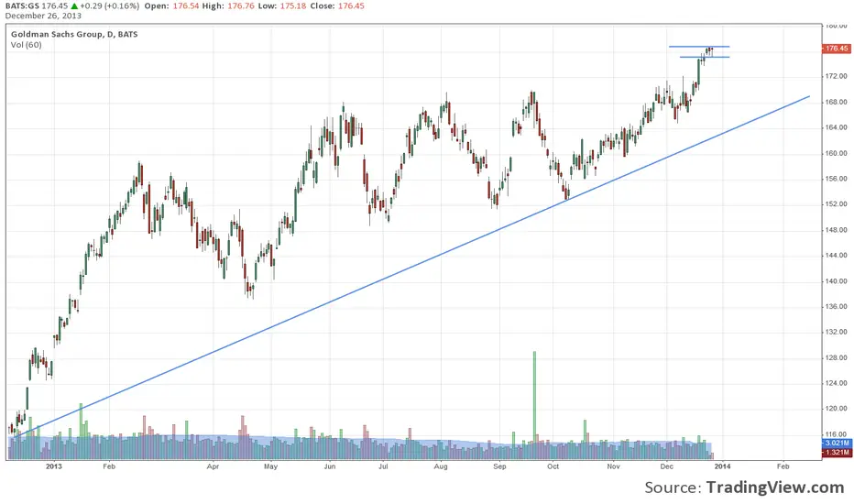The height and width of the screenshot is (504, 854).
Task: Click the 164.00 price axis label
Action: [x=836, y=127]
